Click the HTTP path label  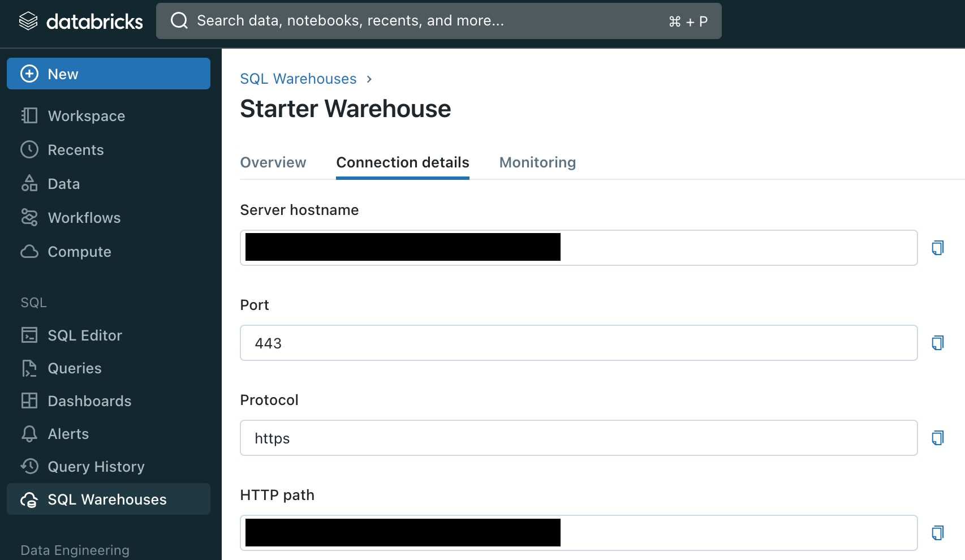point(277,495)
